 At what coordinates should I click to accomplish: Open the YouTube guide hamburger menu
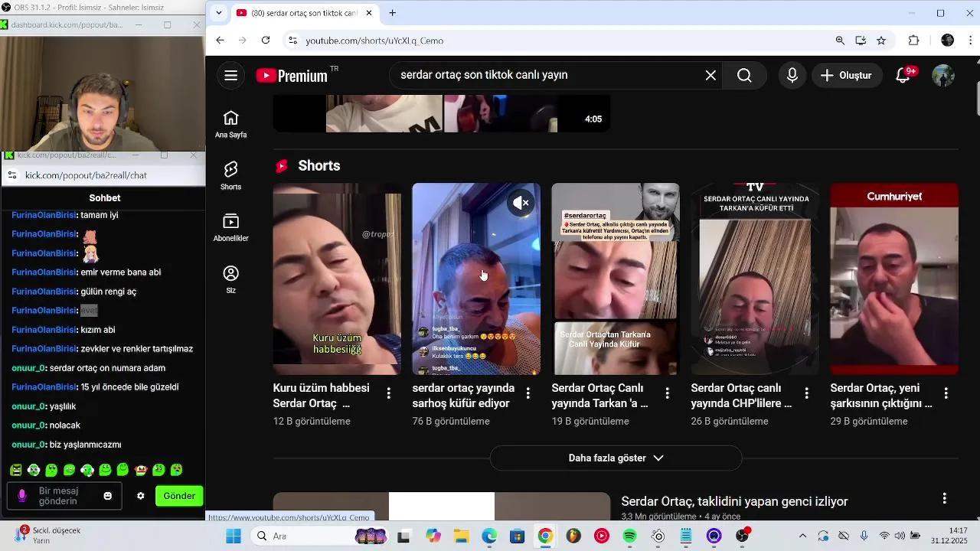(230, 75)
